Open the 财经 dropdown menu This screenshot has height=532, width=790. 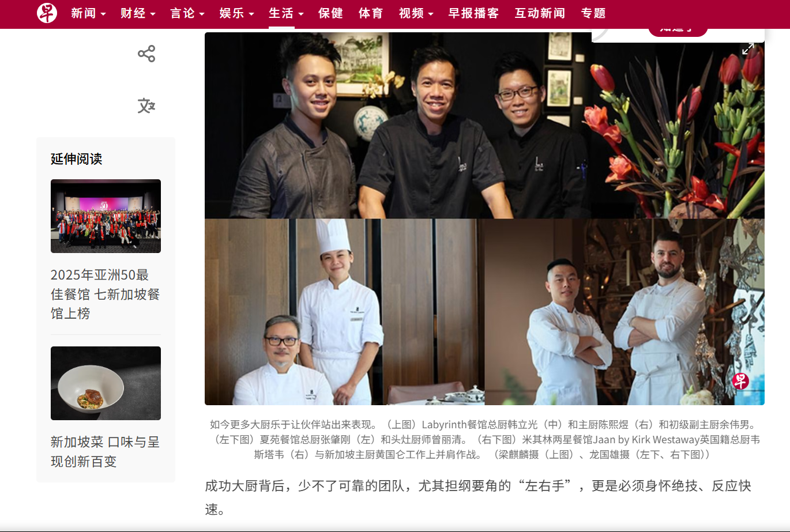point(138,13)
